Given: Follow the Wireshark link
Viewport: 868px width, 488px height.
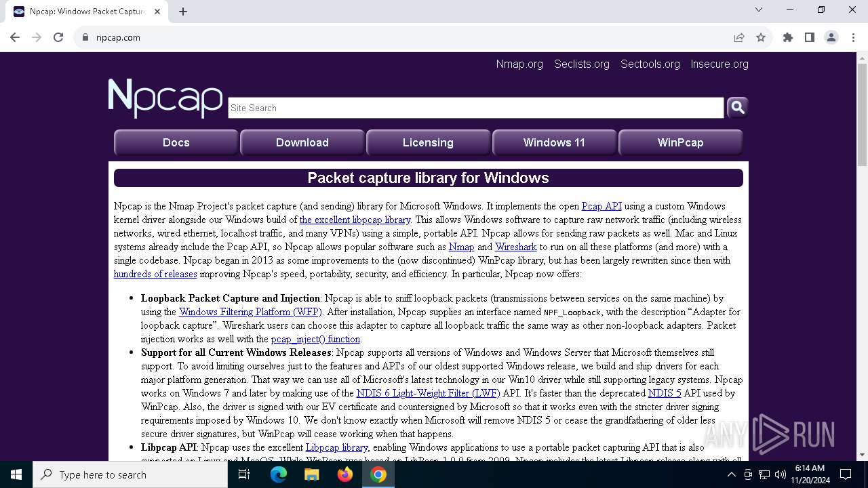Looking at the screenshot, I should pyautogui.click(x=516, y=247).
